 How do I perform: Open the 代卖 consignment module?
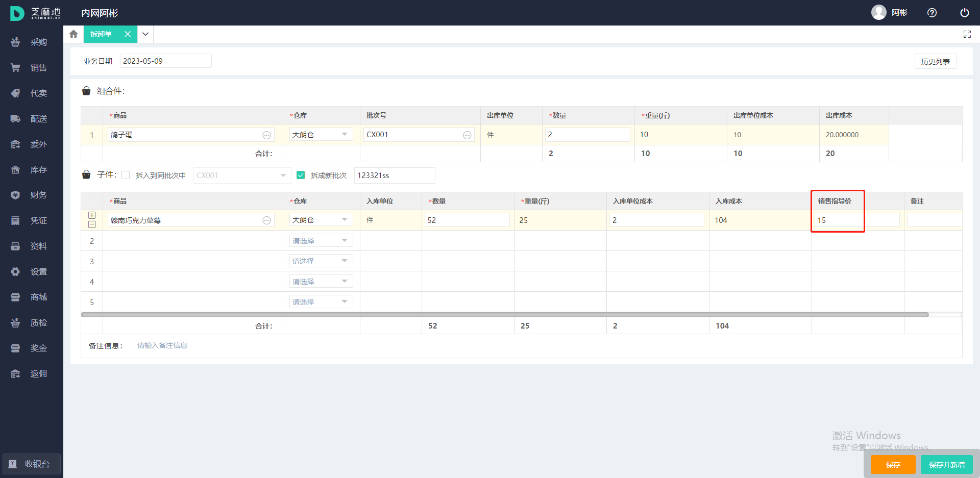[x=31, y=93]
